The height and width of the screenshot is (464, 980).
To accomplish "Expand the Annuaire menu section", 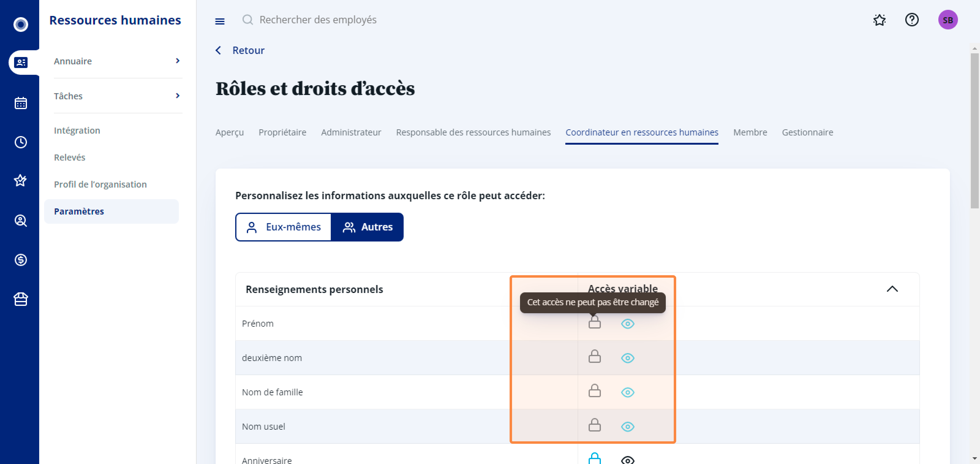I will pyautogui.click(x=118, y=61).
